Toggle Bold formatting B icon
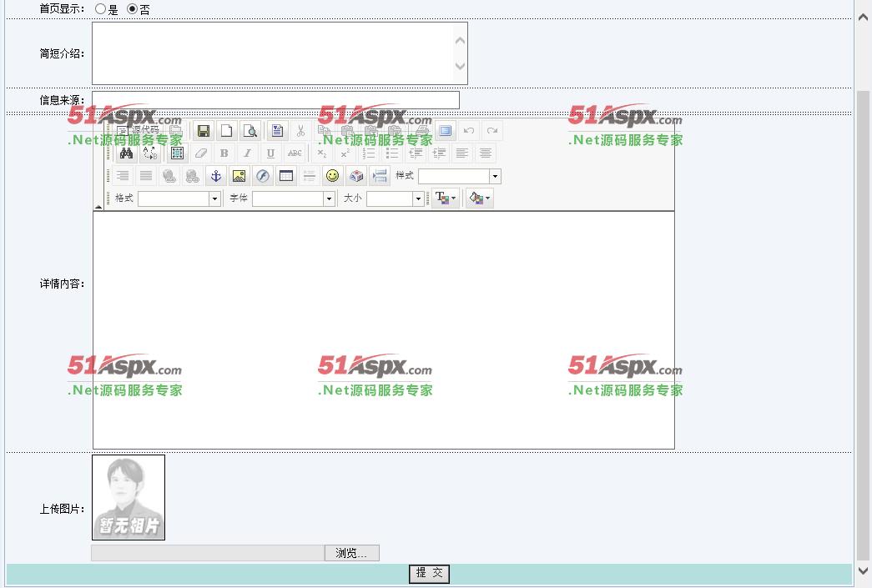The height and width of the screenshot is (588, 872). tap(224, 153)
